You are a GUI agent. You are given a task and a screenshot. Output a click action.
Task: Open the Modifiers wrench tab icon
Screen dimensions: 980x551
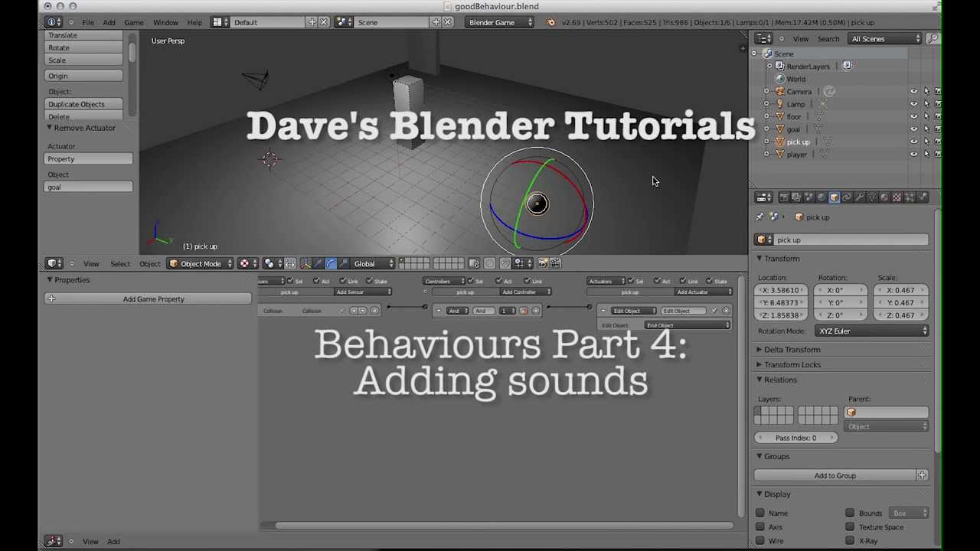859,197
